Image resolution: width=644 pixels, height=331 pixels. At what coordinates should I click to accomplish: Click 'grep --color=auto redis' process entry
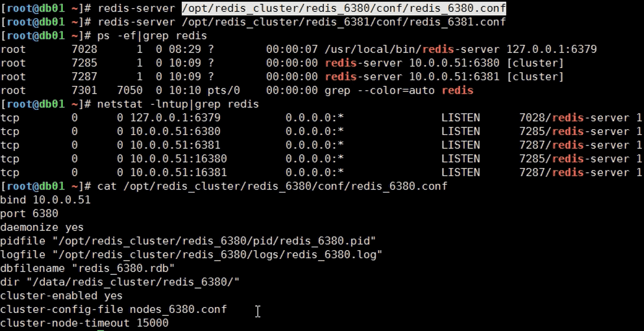[399, 90]
